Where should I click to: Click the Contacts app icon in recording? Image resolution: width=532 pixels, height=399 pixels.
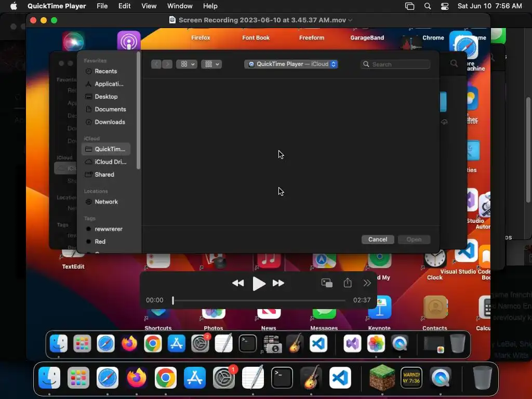[435, 308]
